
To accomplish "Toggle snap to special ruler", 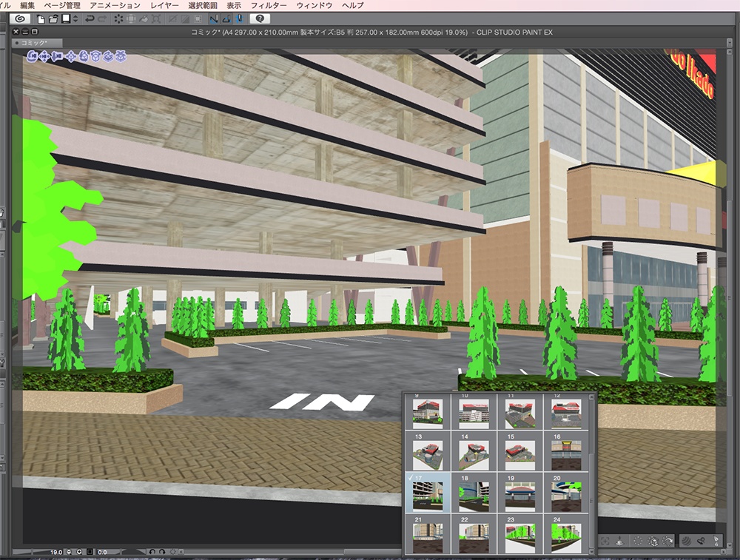I will coord(226,19).
